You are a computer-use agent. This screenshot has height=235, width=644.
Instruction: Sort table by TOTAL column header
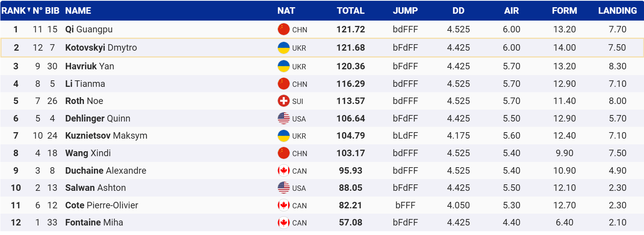tap(351, 11)
